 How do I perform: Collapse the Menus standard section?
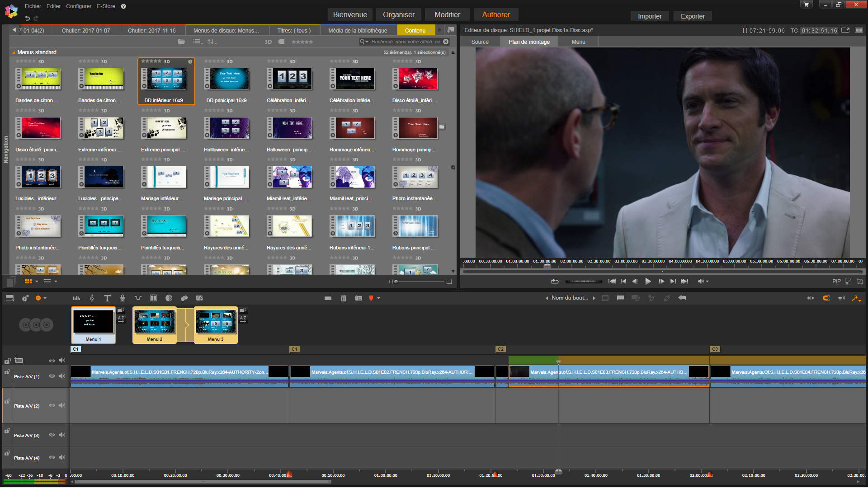point(14,52)
